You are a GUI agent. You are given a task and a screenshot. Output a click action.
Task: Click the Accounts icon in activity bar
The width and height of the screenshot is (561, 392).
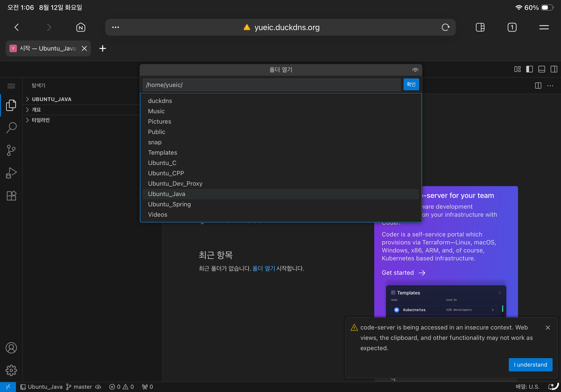pyautogui.click(x=11, y=348)
